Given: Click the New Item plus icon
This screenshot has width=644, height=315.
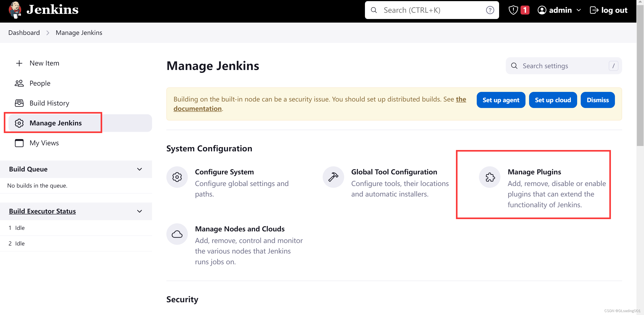Looking at the screenshot, I should point(19,63).
